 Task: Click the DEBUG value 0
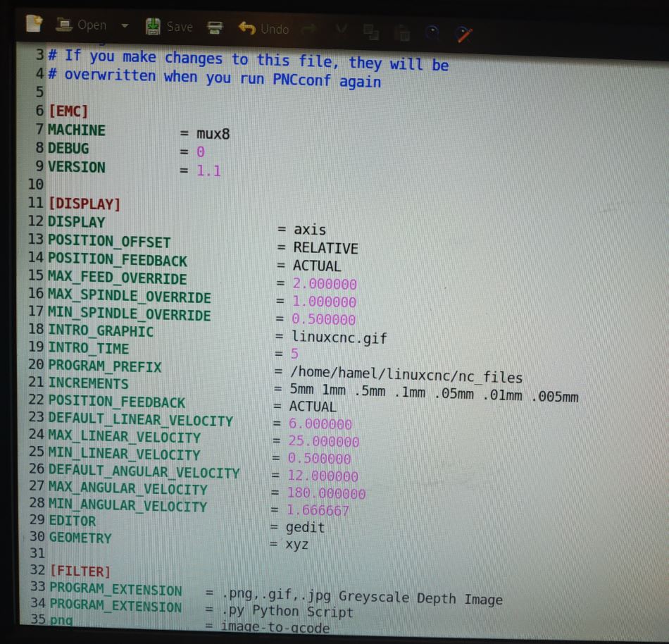pyautogui.click(x=201, y=152)
